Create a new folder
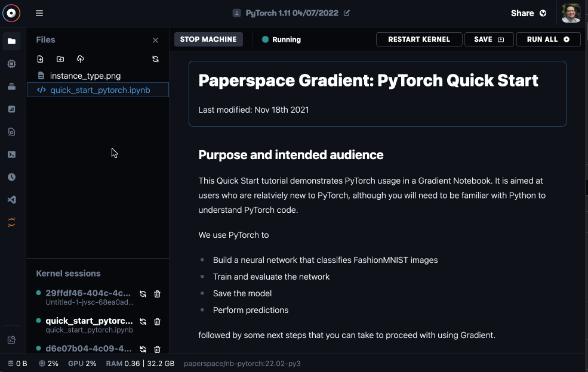 [x=60, y=59]
